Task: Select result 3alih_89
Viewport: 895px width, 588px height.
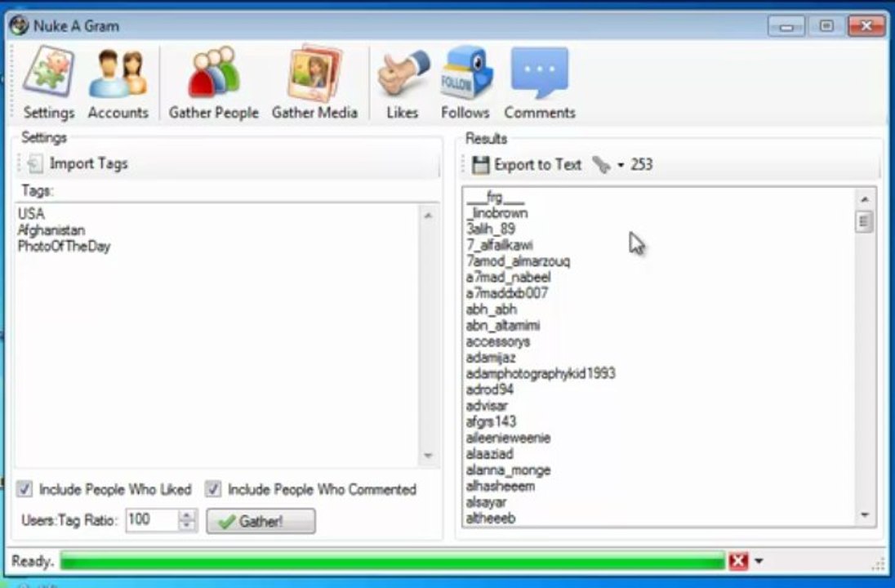Action: [491, 229]
